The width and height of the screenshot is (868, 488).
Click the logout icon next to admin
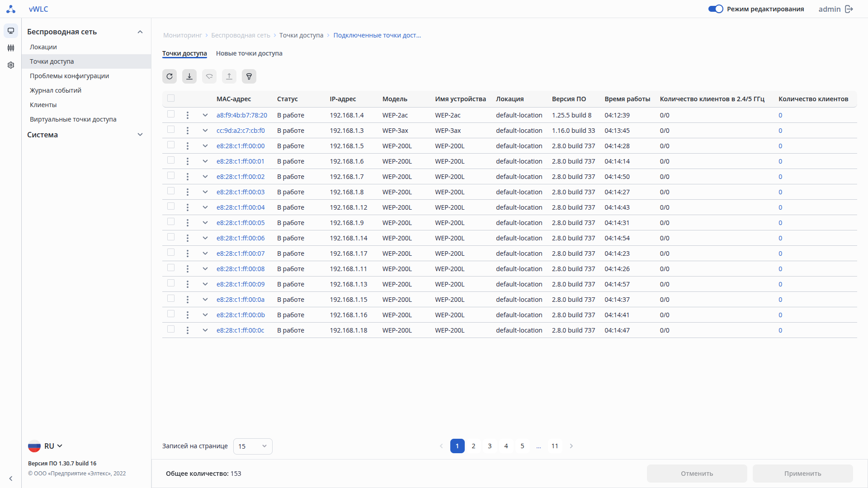(849, 9)
